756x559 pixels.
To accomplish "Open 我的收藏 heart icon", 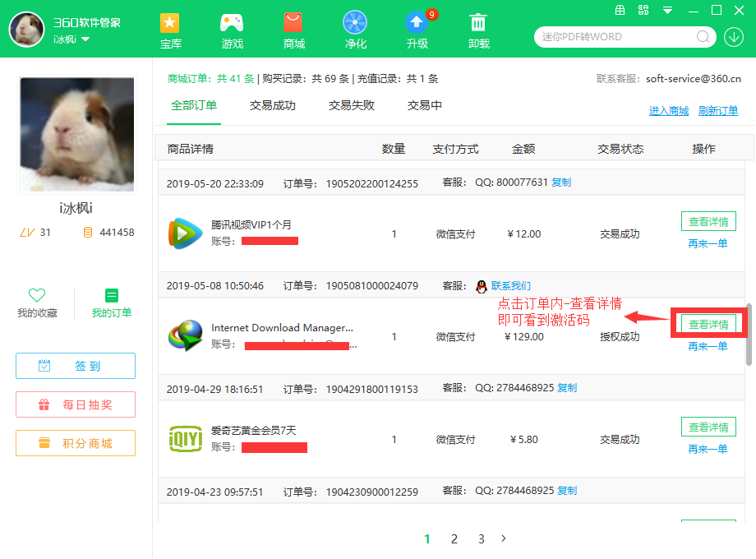I will coord(37,295).
